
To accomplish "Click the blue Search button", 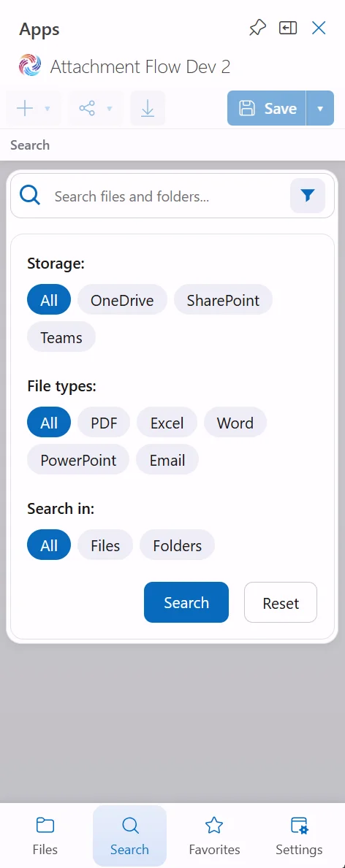I will coord(186,602).
